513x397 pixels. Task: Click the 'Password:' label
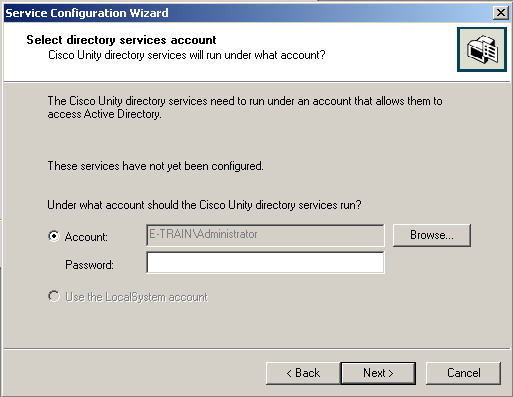(x=89, y=265)
